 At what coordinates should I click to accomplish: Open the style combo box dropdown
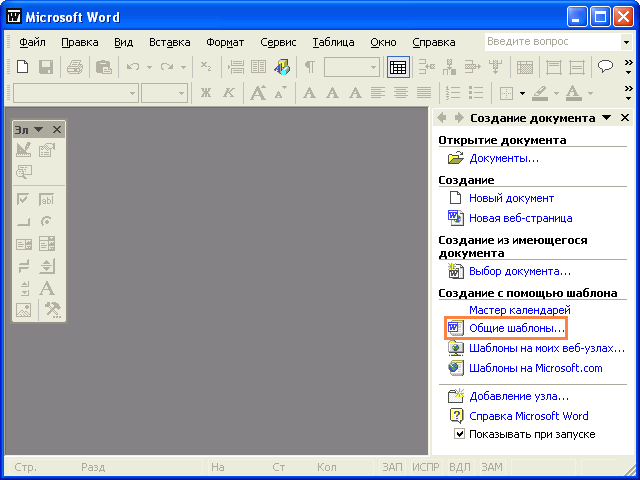tap(132, 93)
